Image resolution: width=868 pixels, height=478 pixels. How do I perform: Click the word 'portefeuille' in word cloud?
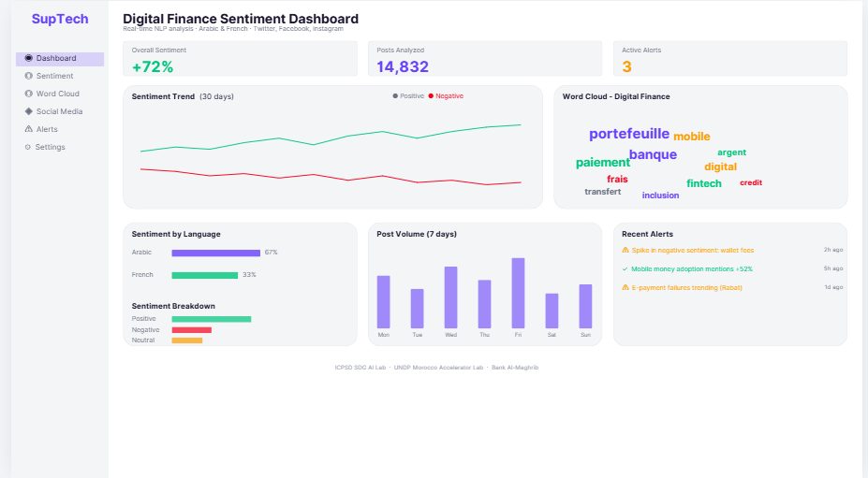(629, 134)
